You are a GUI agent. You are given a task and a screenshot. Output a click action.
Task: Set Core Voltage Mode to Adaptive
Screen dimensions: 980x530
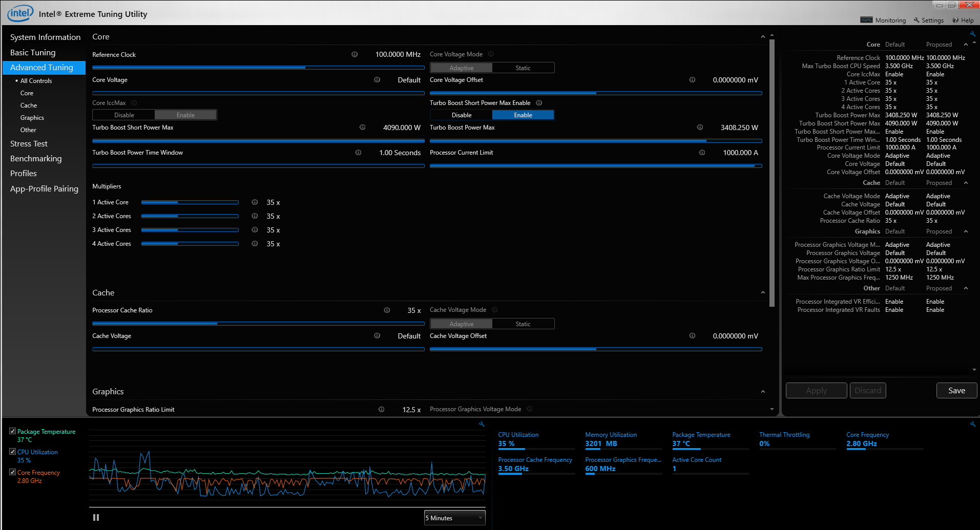[462, 68]
